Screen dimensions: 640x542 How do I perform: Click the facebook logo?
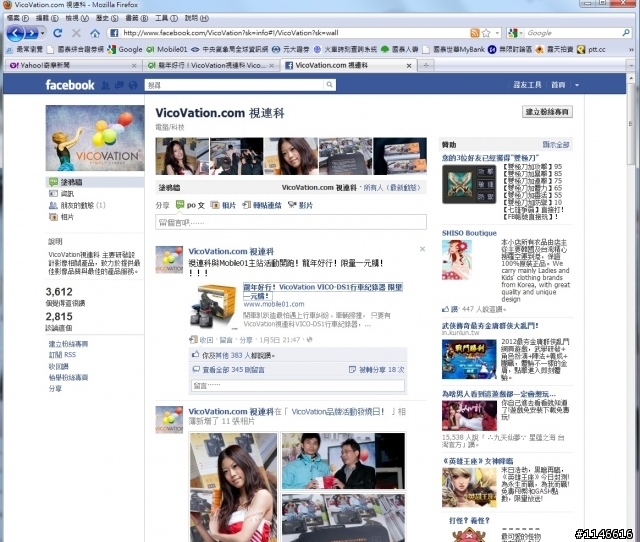70,85
